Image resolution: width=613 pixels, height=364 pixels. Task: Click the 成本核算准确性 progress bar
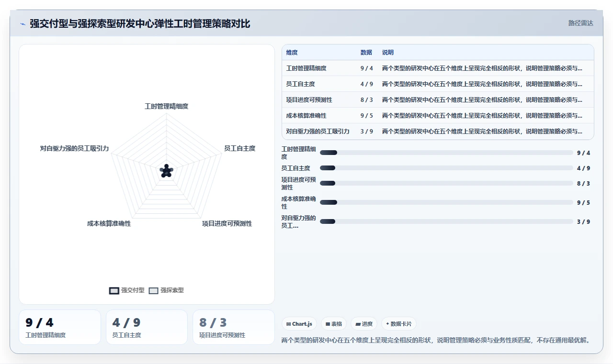coord(446,202)
